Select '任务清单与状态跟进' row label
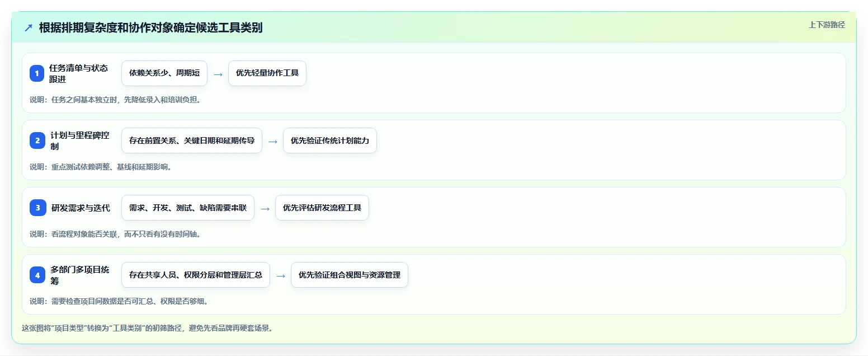Screen dimensions: 868x356 click(x=79, y=73)
